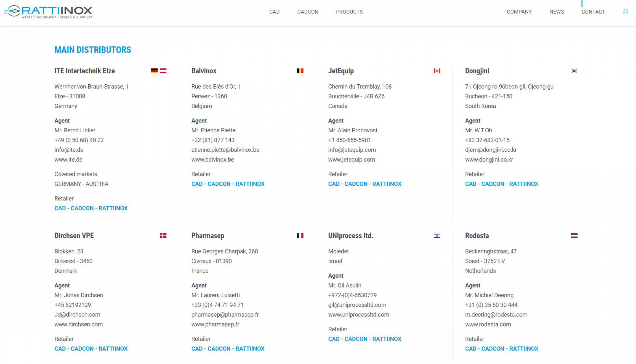The width and height of the screenshot is (636, 364).
Task: Select the Dirchsen VPE company name
Action: tap(74, 236)
